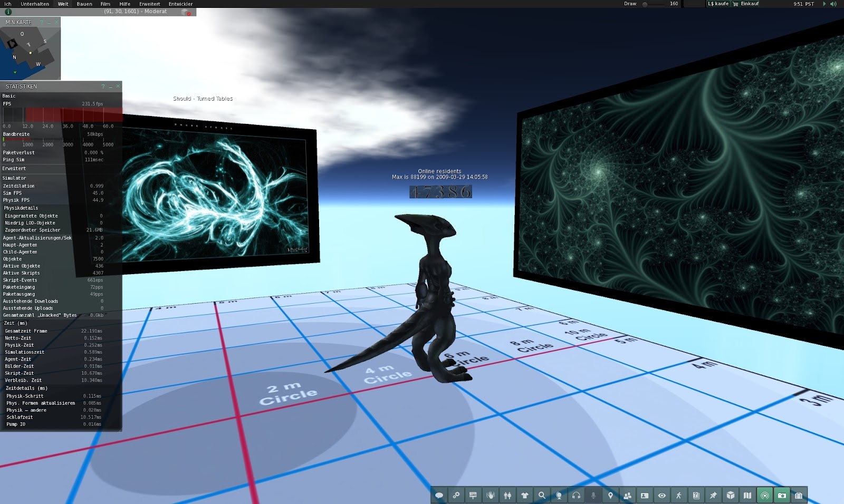The width and height of the screenshot is (844, 504).
Task: Open Inventory via the suitcase icon
Action: coord(799,495)
